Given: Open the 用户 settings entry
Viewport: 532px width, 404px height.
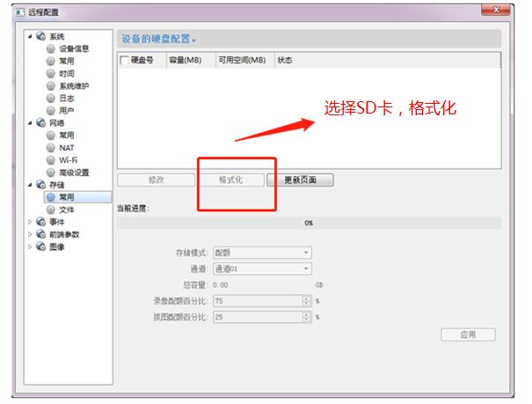Looking at the screenshot, I should tap(51, 111).
